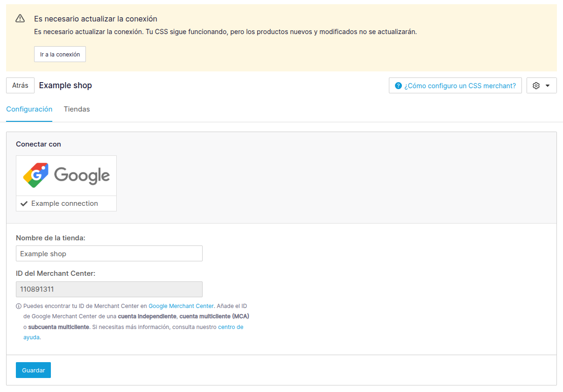
Task: Select the 'Example connection' label
Action: (64, 203)
